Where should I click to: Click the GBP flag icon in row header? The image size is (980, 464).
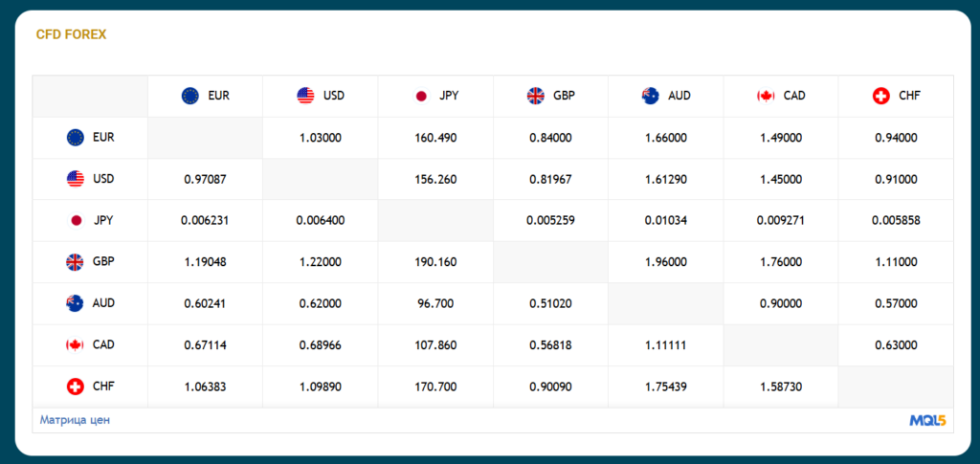75,261
